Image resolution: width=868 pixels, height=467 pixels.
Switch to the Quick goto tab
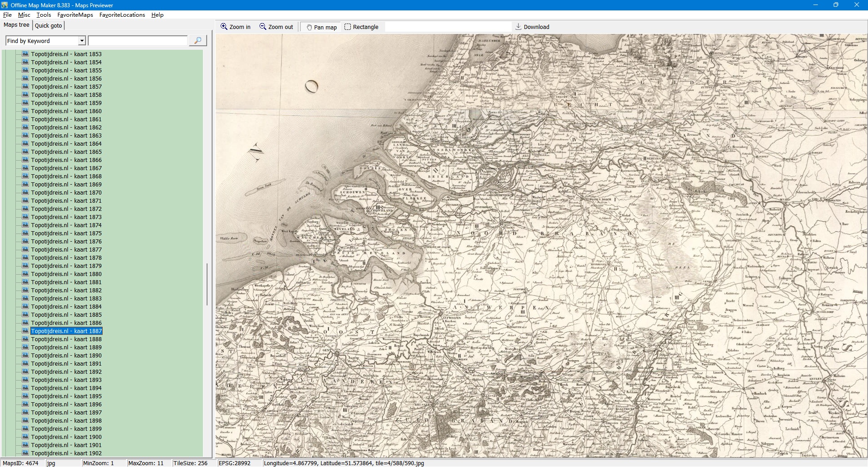click(x=48, y=25)
